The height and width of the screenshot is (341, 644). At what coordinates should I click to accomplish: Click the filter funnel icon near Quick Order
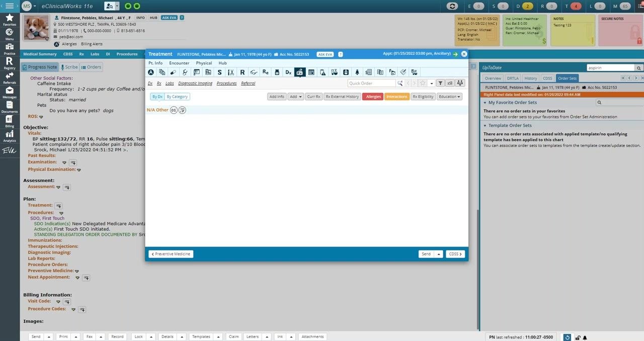[x=440, y=83]
